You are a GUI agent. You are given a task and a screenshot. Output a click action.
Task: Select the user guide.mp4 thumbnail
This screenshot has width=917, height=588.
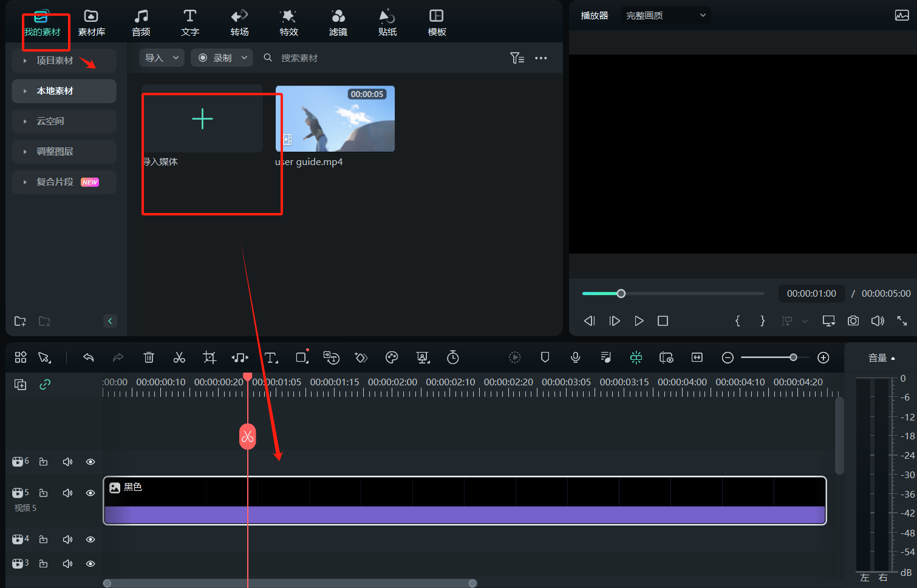click(335, 119)
